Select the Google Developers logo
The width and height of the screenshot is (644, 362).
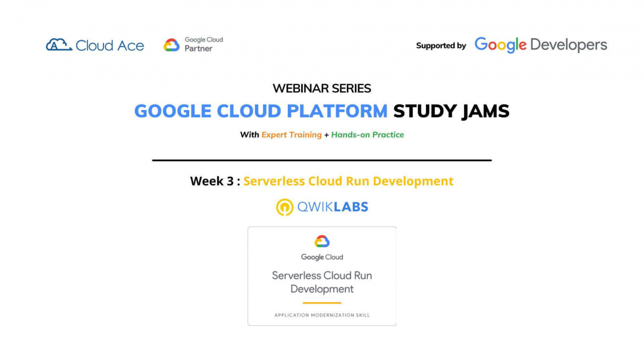point(540,45)
